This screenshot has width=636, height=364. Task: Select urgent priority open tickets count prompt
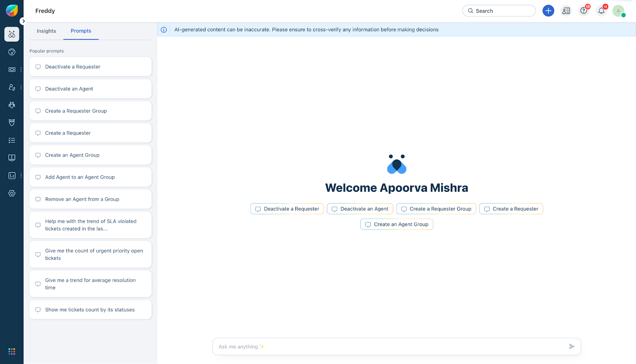91,254
